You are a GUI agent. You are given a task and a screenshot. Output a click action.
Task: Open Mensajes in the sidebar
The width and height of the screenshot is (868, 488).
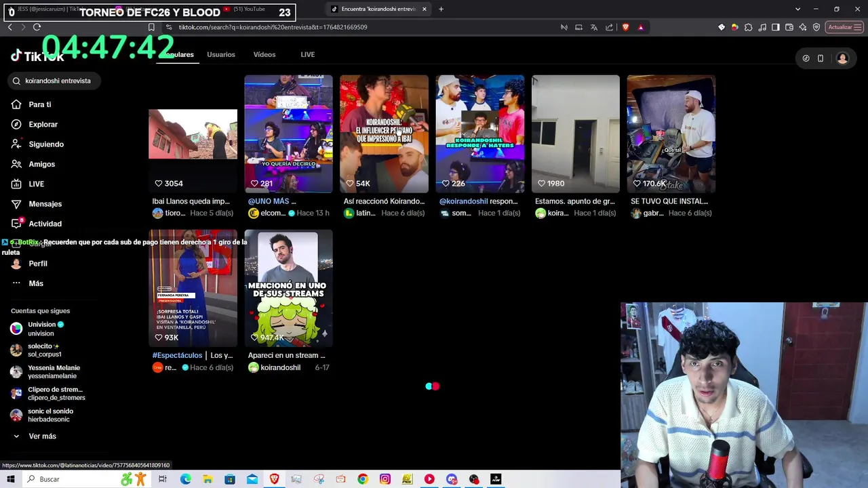(x=37, y=203)
